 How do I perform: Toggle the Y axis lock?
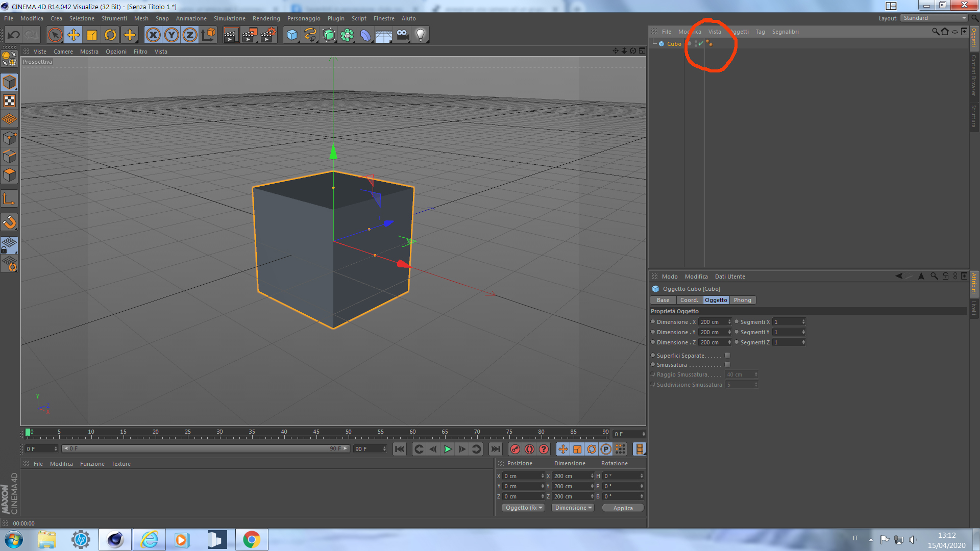171,35
